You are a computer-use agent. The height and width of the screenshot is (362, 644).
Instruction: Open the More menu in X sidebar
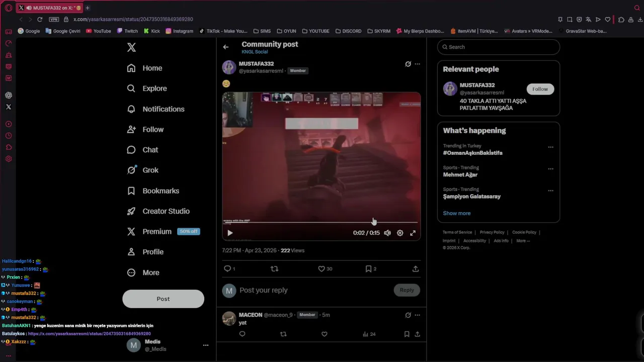point(143,273)
